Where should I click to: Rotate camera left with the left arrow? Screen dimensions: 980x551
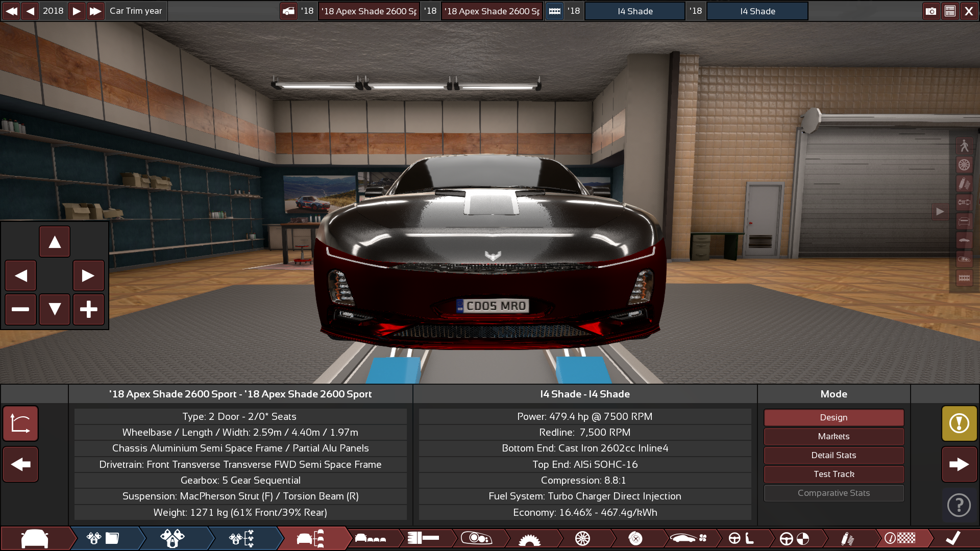[x=21, y=275]
